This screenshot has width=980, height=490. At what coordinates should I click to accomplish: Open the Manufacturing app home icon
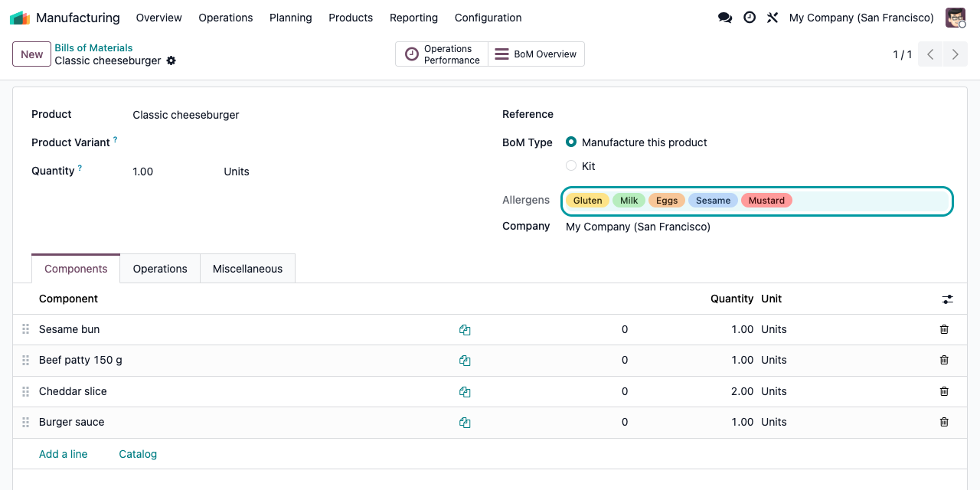point(20,18)
